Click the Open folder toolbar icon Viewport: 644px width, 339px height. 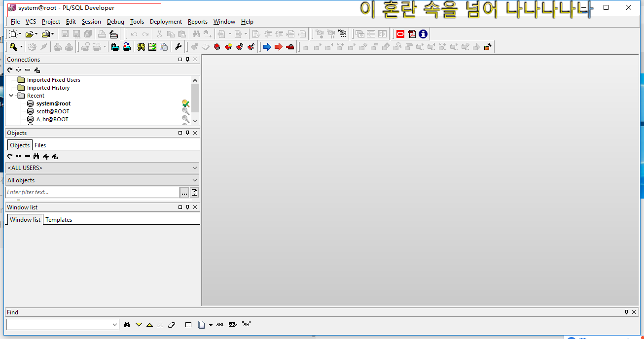[29, 34]
